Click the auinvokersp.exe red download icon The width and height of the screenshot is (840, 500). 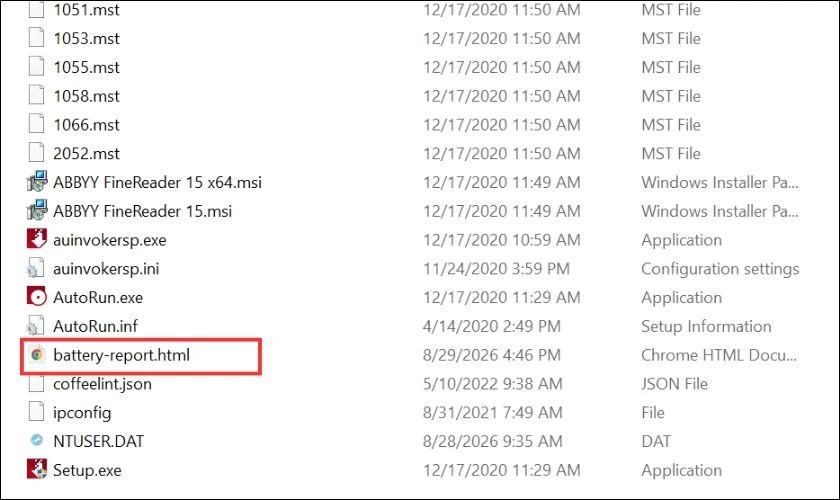coord(37,239)
